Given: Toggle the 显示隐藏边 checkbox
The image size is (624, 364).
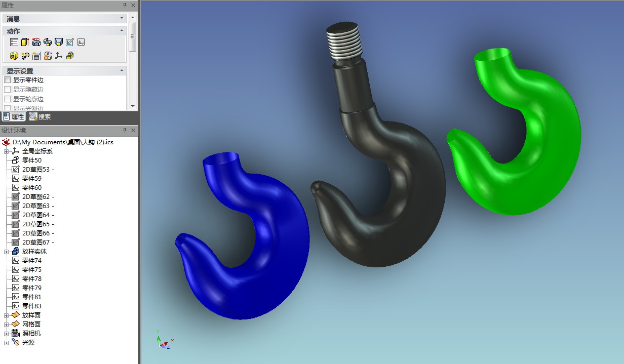Looking at the screenshot, I should (x=8, y=90).
